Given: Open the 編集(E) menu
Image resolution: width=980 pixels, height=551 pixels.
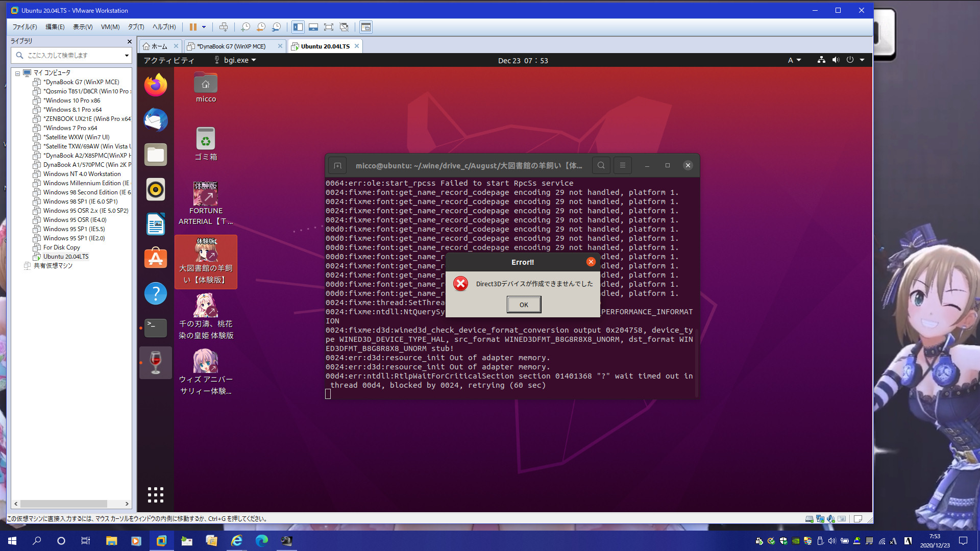Looking at the screenshot, I should (55, 27).
